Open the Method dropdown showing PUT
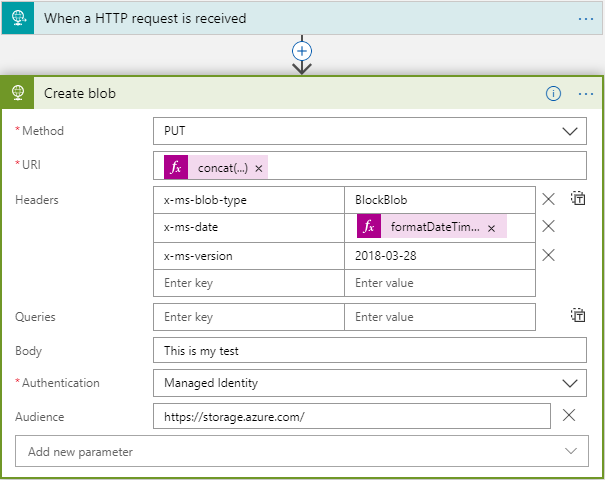605x480 pixels. [x=369, y=131]
